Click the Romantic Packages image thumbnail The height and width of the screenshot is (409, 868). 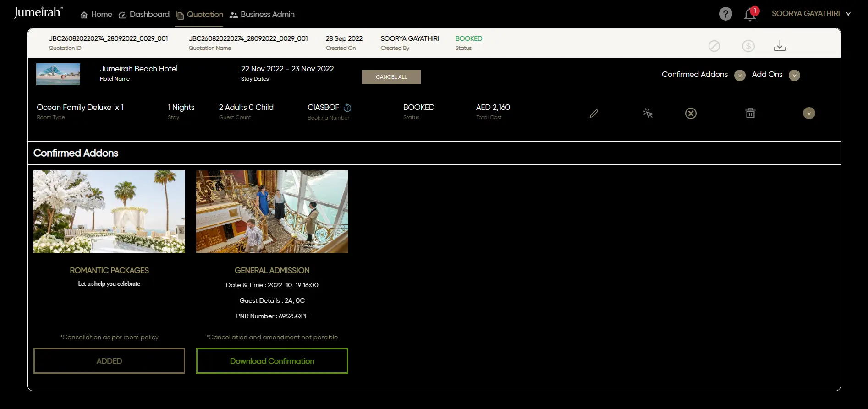click(109, 212)
